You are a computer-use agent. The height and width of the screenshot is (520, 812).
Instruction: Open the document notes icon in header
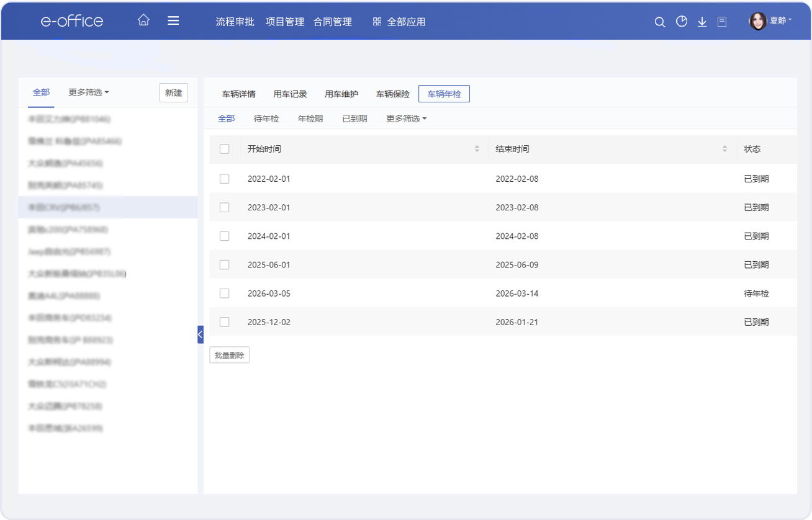coord(722,22)
